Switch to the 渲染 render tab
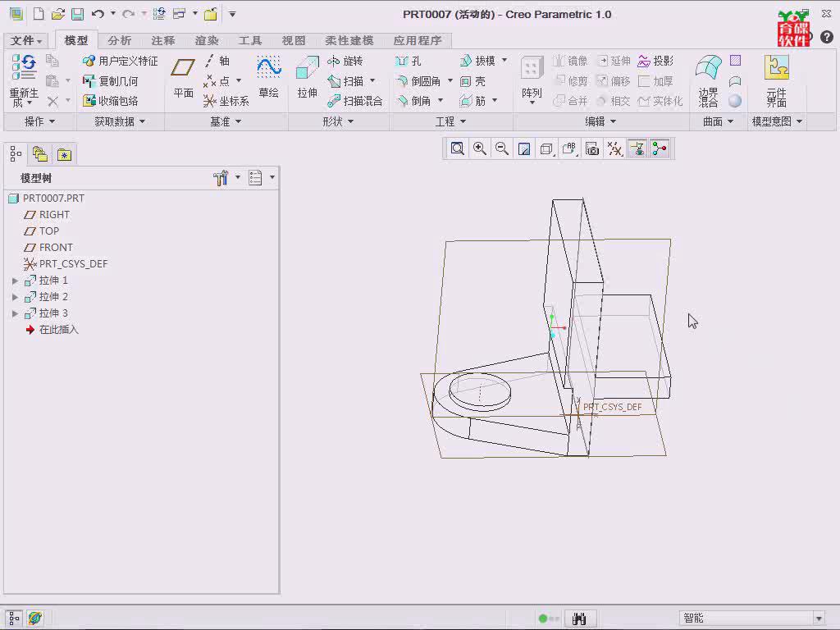 click(x=207, y=41)
